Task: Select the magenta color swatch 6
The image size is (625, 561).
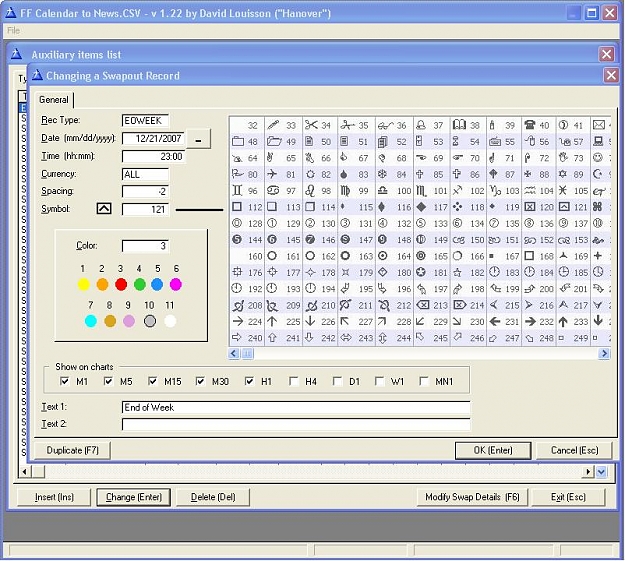Action: pos(176,284)
